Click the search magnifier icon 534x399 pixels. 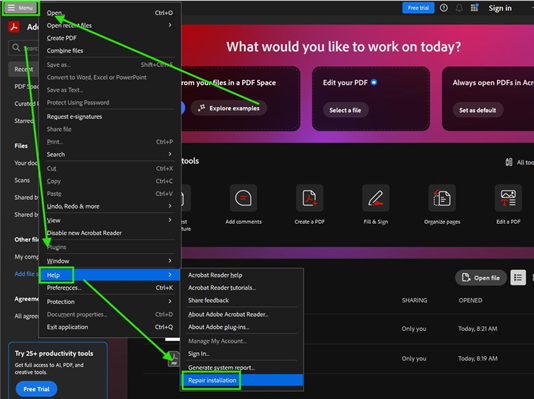point(16,48)
